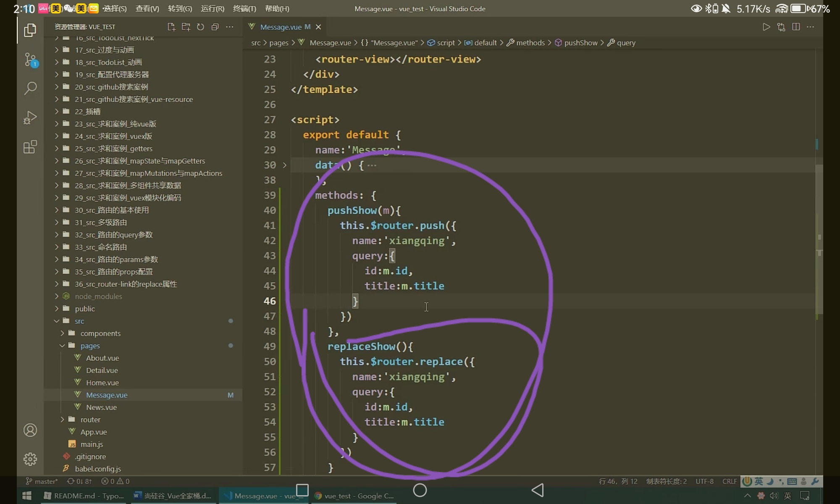Run code with the play icon
The height and width of the screenshot is (504, 840).
(x=766, y=27)
